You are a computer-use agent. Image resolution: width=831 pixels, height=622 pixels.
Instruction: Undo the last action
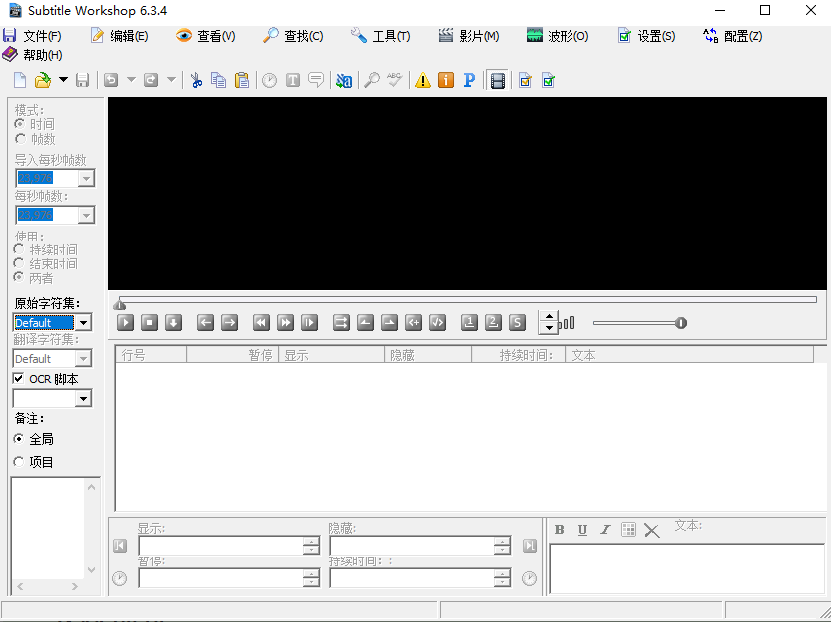110,80
